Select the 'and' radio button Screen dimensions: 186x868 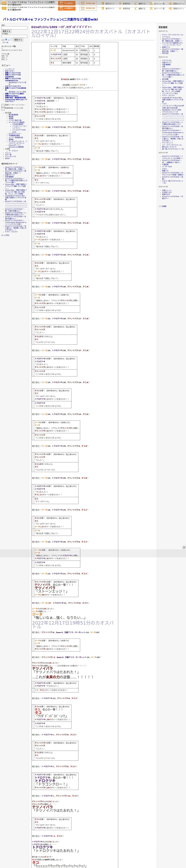(6, 39)
